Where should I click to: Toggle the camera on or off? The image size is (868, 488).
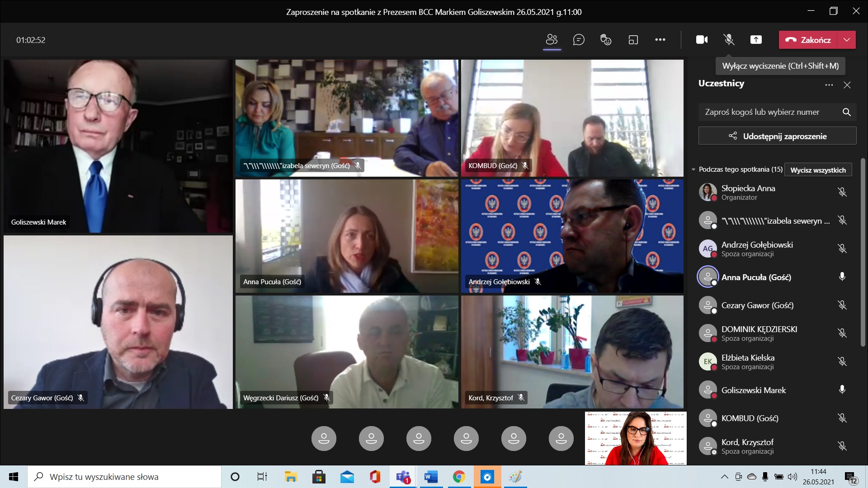tap(702, 40)
